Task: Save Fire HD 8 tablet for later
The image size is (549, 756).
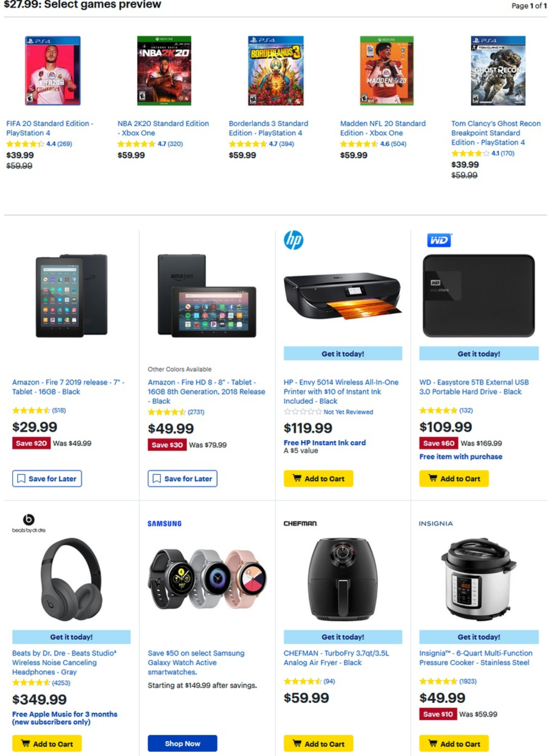Action: coord(182,479)
